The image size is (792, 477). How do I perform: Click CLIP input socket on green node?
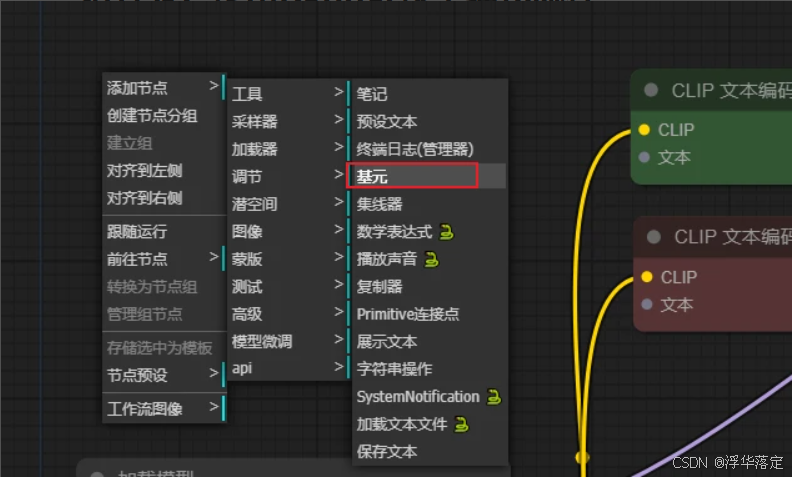pos(644,129)
